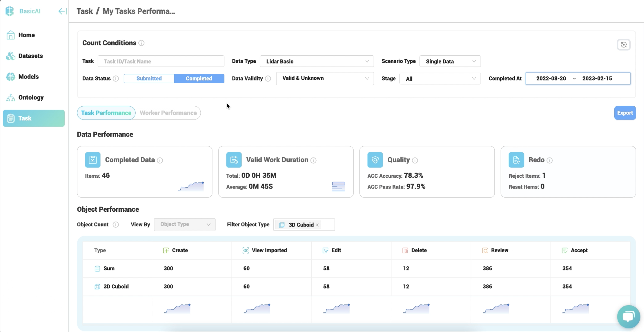The height and width of the screenshot is (332, 644).
Task: Open the Accept column trend sparkline
Action: click(576, 308)
